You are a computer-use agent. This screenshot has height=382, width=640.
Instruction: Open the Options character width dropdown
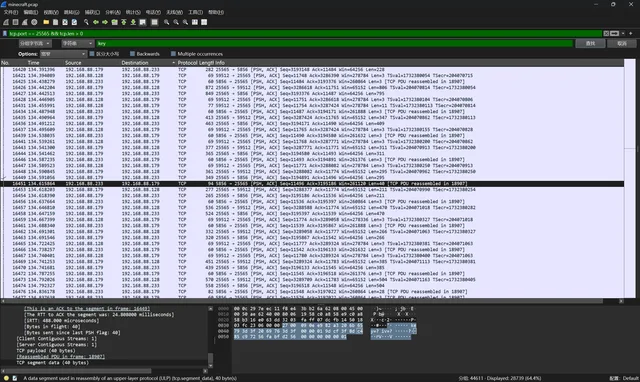point(63,54)
